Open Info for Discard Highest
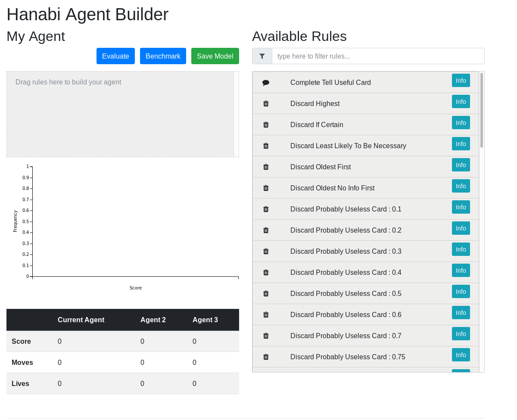This screenshot has width=517, height=420. [x=461, y=101]
